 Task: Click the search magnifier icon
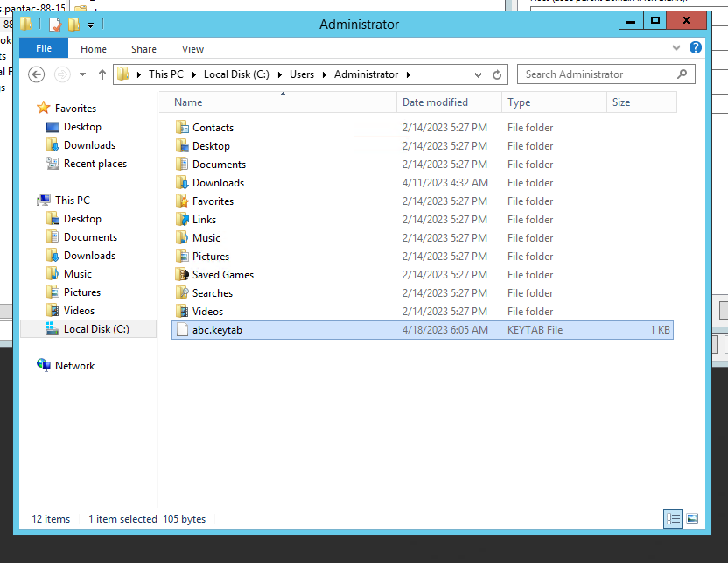(682, 74)
